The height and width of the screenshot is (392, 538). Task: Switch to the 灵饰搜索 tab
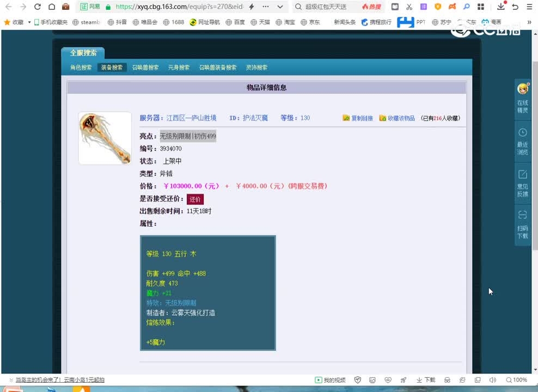[x=256, y=68]
